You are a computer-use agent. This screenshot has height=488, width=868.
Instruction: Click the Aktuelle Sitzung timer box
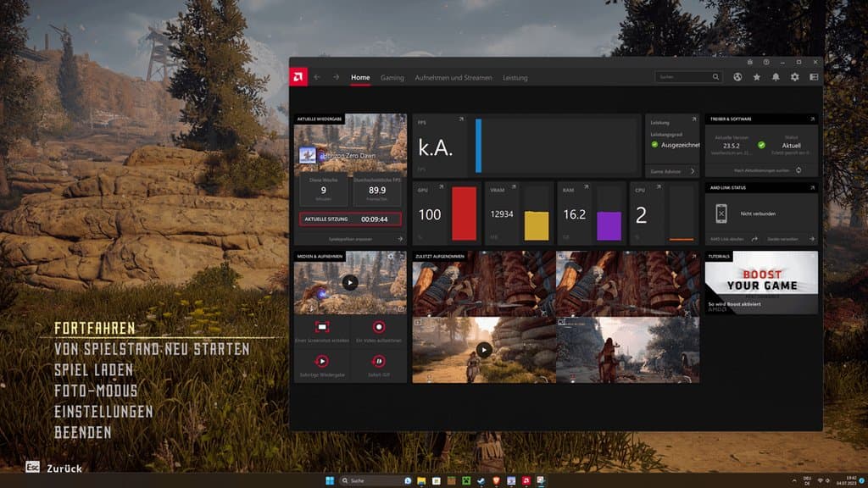[x=350, y=219]
